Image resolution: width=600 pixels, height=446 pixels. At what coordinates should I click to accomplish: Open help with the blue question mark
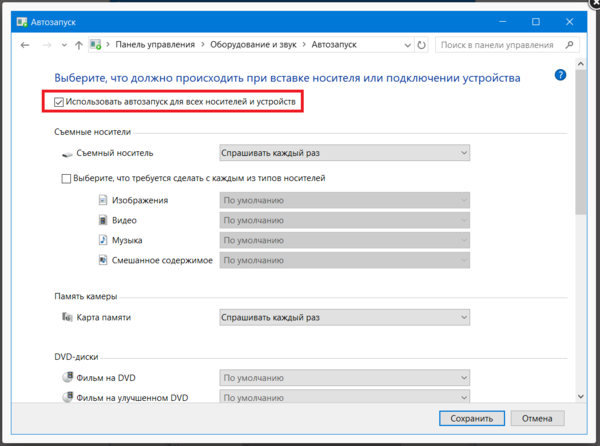(x=560, y=75)
